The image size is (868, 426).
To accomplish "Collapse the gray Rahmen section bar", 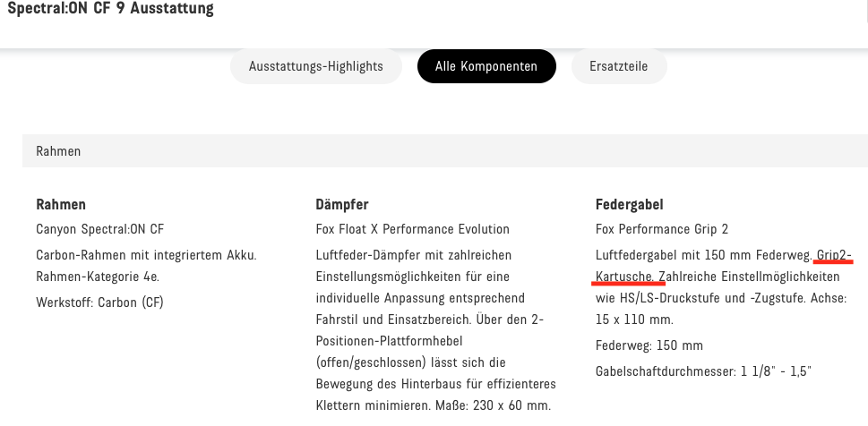I will pyautogui.click(x=444, y=151).
